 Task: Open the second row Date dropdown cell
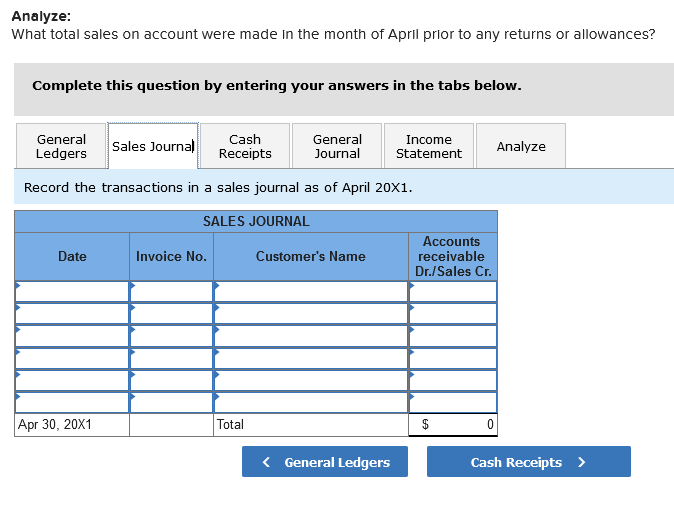(72, 314)
